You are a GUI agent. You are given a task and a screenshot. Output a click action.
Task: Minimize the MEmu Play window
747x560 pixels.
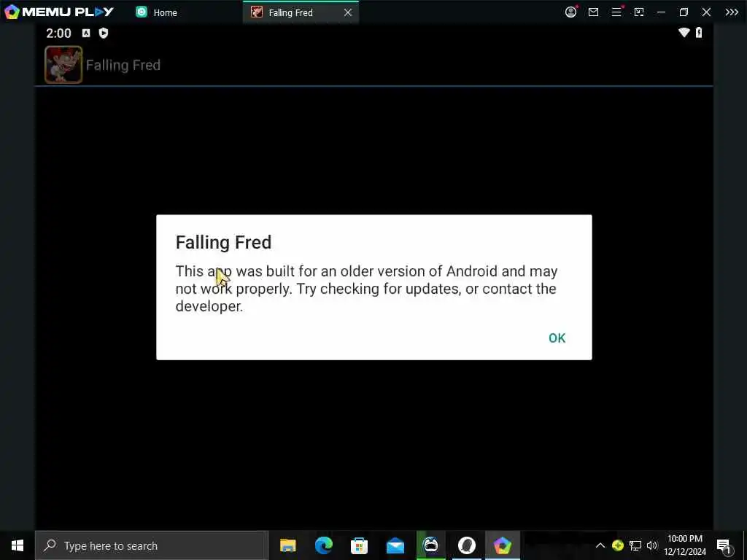(x=661, y=12)
